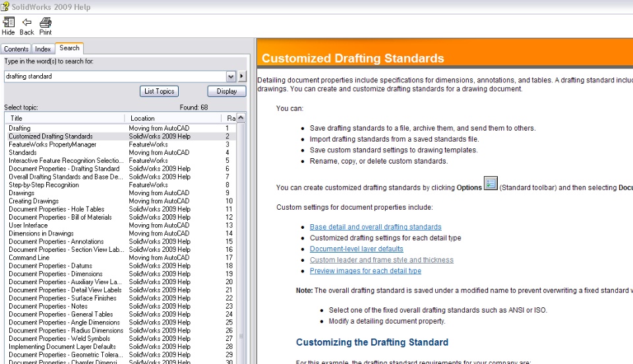Screen dimensions: 633x364
Task: Select 'Dimensions in Drawings' topic
Action: click(x=121, y=233)
